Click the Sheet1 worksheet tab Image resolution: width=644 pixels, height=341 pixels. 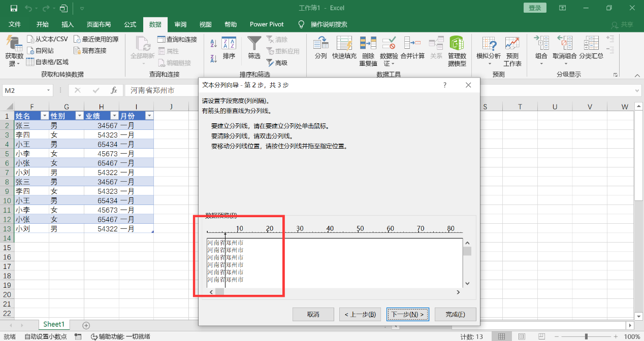pyautogui.click(x=54, y=325)
